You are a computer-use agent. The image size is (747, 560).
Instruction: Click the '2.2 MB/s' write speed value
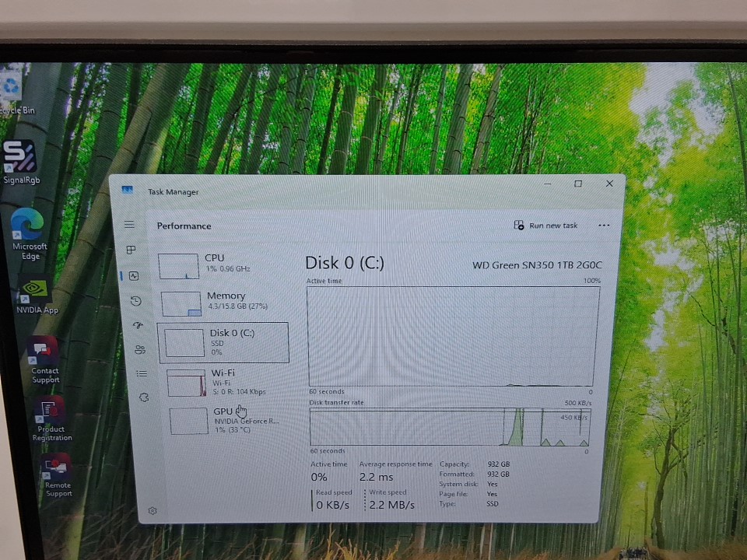point(391,505)
